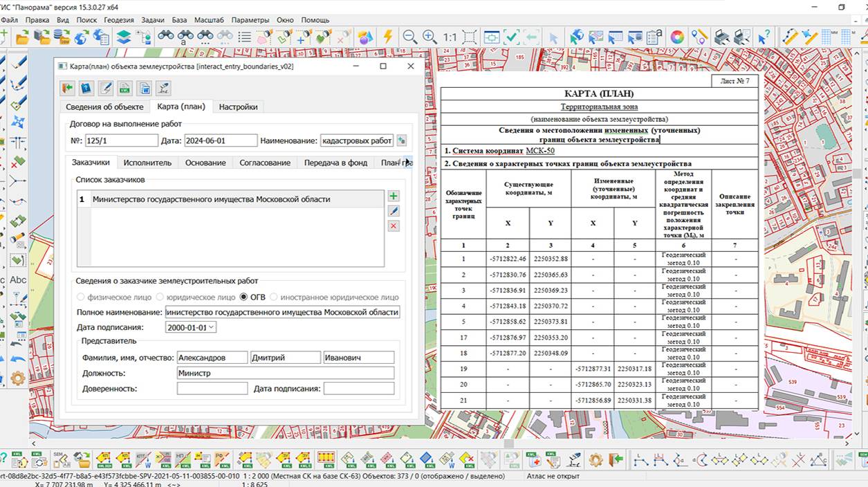Select the 'иностранное юридическое лицо' radio button
This screenshot has height=487, width=868.
(x=275, y=297)
